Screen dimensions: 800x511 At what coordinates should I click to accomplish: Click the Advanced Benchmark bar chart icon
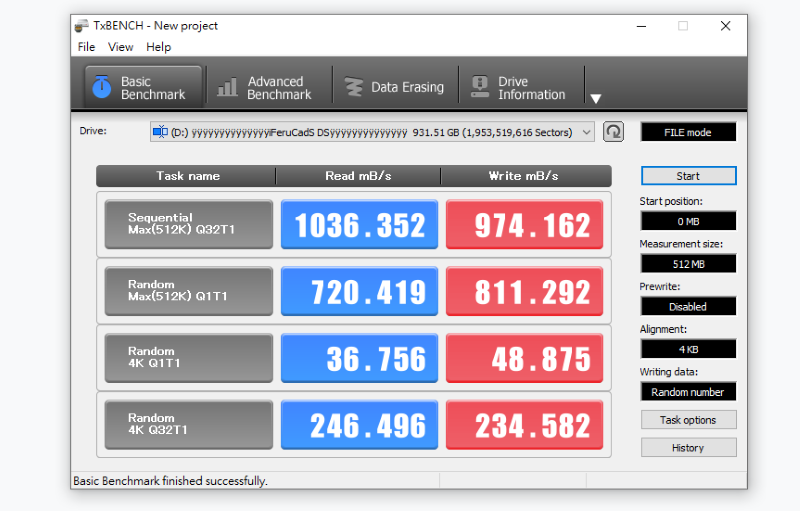227,87
